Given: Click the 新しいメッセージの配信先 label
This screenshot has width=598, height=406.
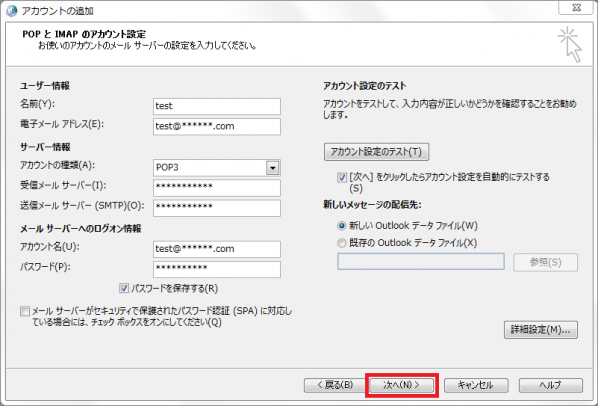Looking at the screenshot, I should pos(372,205).
